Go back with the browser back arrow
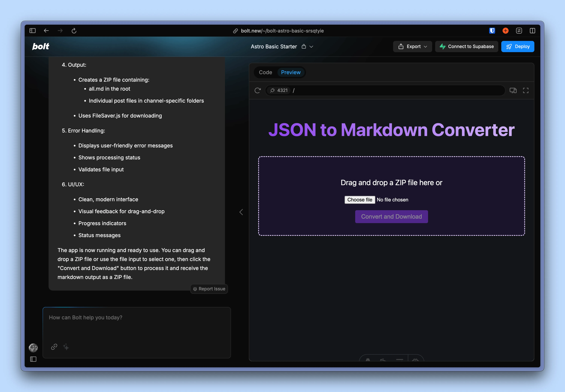The width and height of the screenshot is (565, 392). [46, 31]
